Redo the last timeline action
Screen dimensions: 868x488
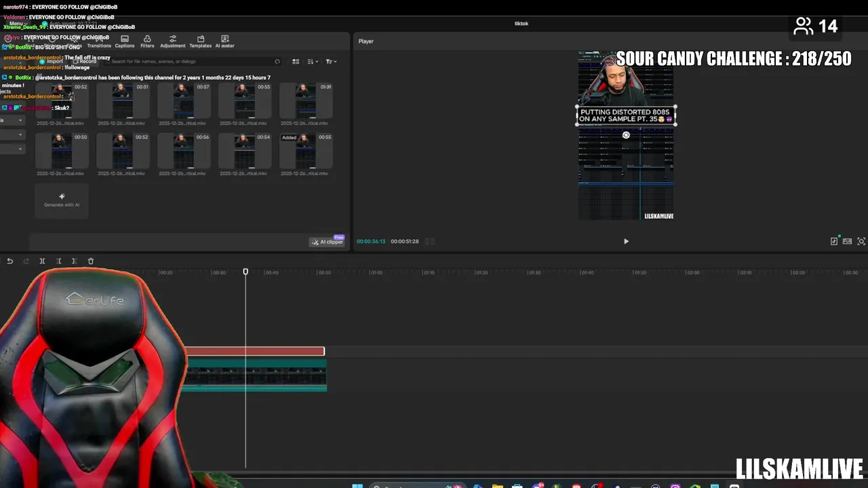[26, 261]
